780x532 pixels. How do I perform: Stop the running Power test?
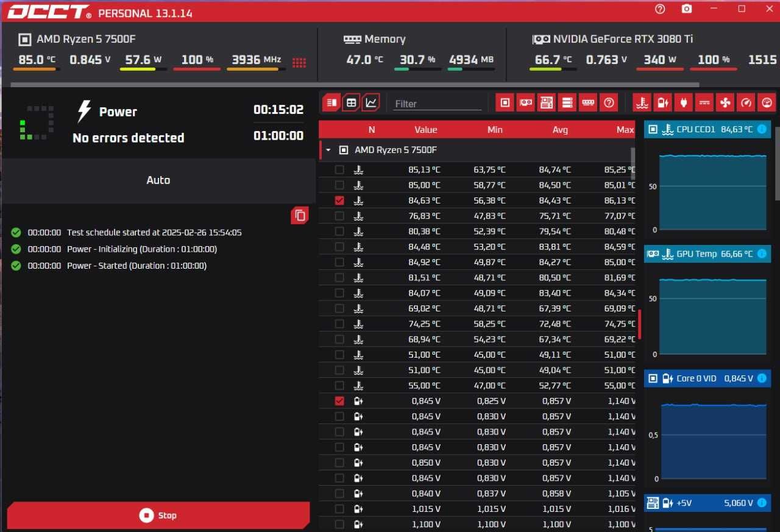(x=158, y=515)
